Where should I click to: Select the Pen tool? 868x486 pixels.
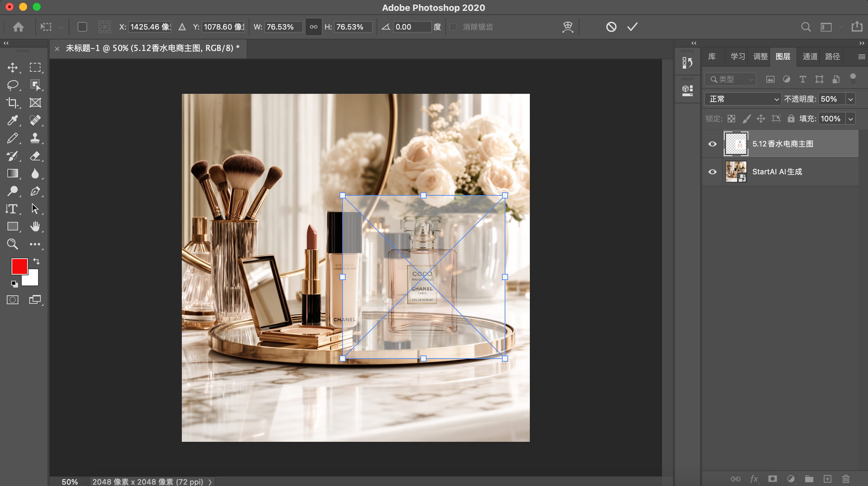tap(35, 191)
